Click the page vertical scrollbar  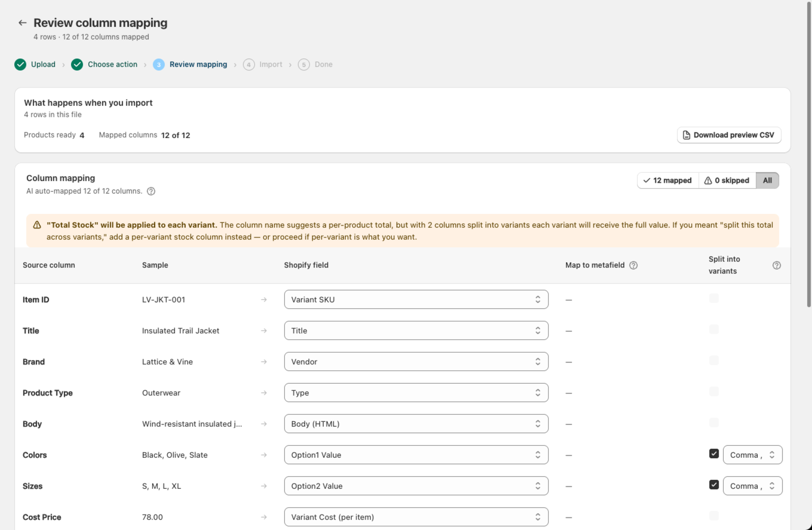pos(809,154)
